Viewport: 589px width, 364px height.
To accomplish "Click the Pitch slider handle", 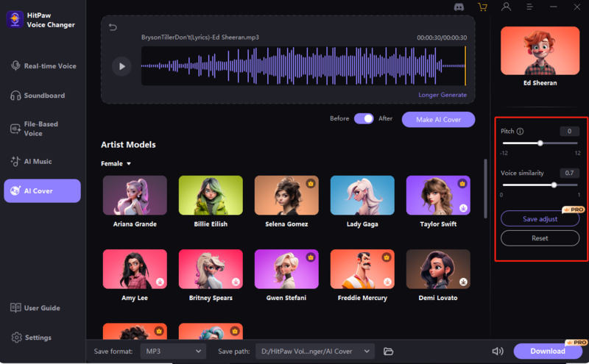I will 540,143.
